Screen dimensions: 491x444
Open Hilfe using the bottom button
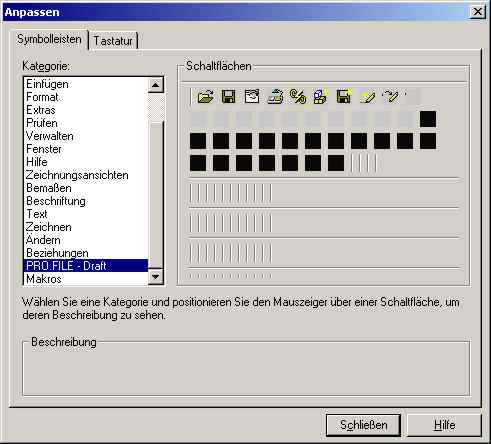(x=444, y=425)
